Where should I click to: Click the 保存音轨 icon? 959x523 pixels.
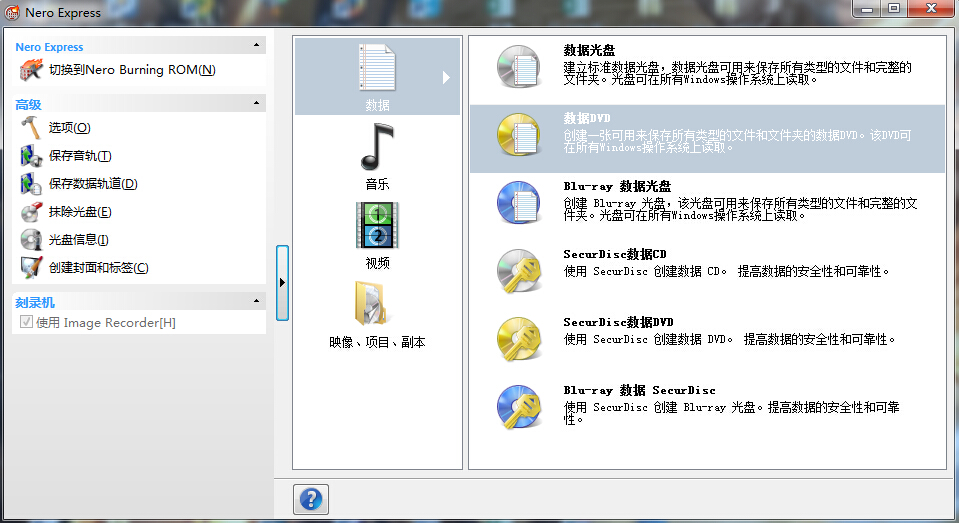point(31,156)
